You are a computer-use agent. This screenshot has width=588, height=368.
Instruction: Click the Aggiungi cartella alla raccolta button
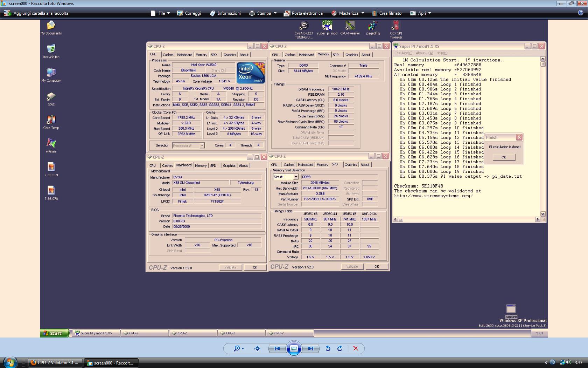[36, 13]
